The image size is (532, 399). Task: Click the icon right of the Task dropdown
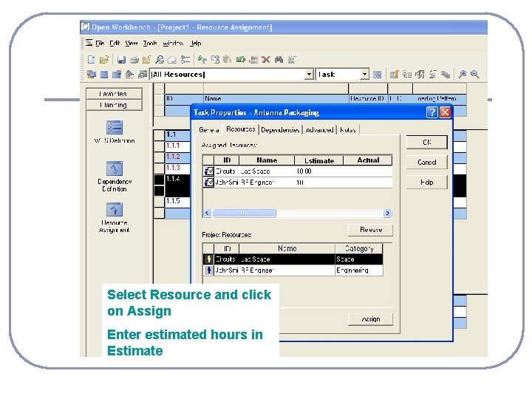pyautogui.click(x=378, y=75)
